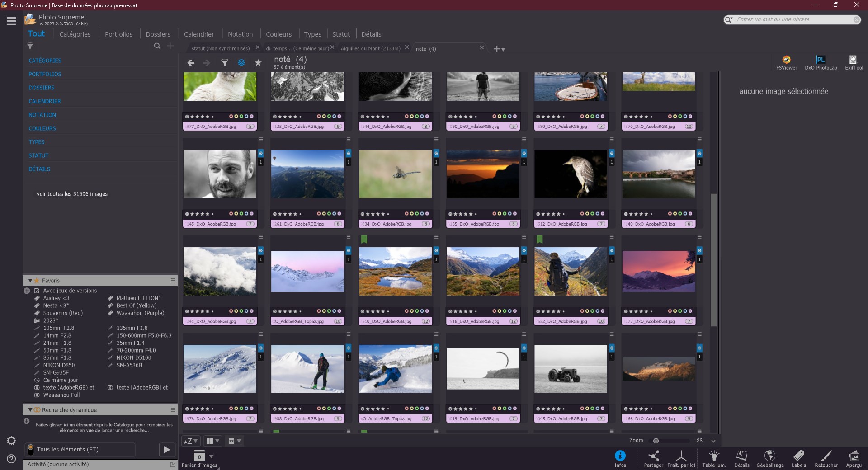Viewport: 868px width, 470px height.
Task: Click the Photo Supreme logo icon
Action: click(x=30, y=19)
